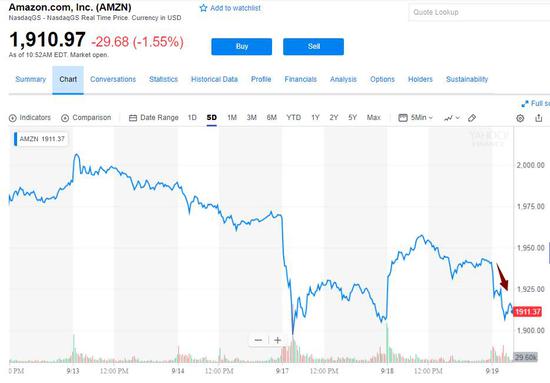550x383 pixels.
Task: Click the blue Sell button
Action: click(314, 47)
